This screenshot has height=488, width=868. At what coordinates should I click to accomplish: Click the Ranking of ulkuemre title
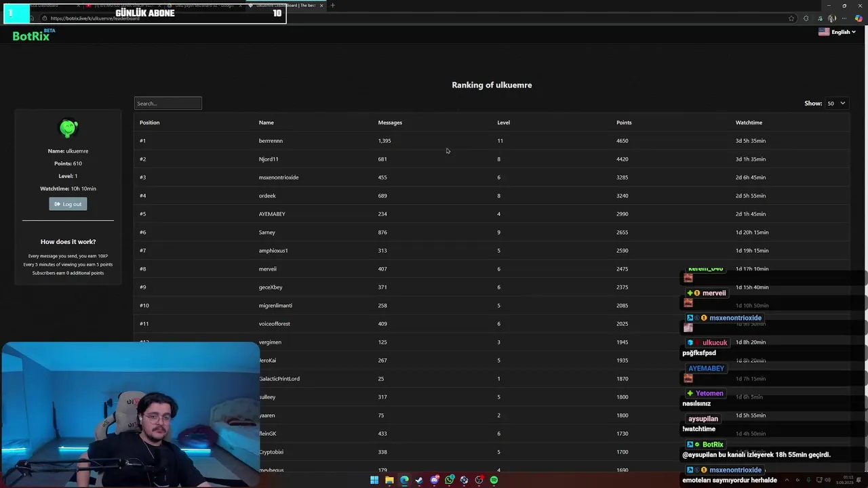492,85
